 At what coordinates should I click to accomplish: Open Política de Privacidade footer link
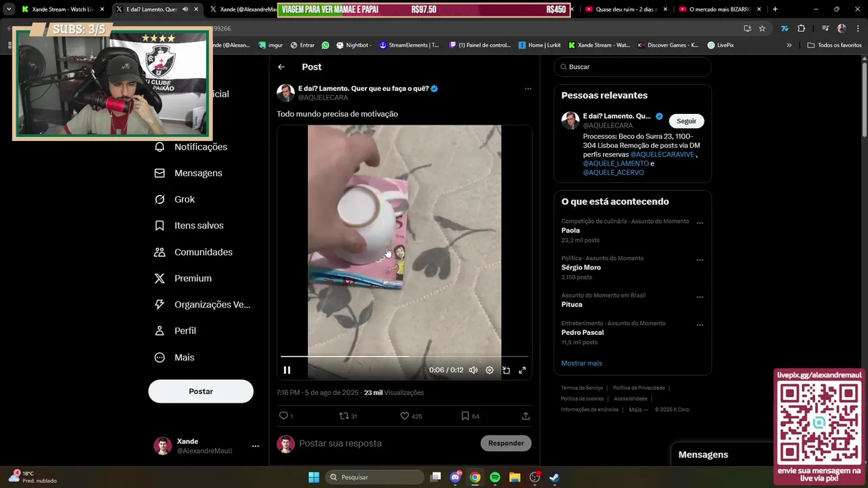pos(639,388)
